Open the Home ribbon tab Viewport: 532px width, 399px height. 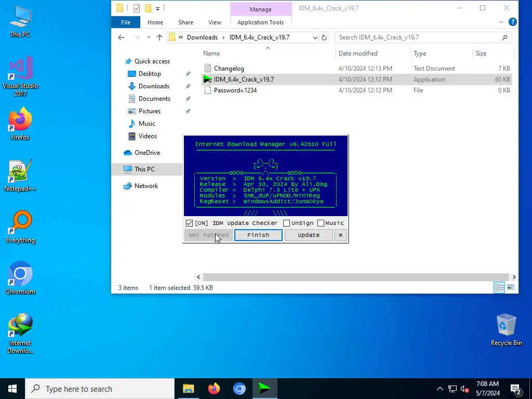(155, 22)
